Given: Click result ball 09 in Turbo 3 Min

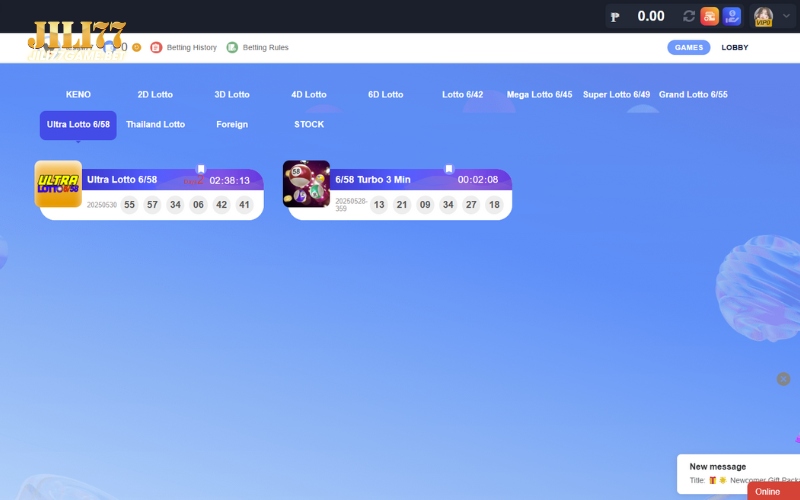Looking at the screenshot, I should click(425, 205).
